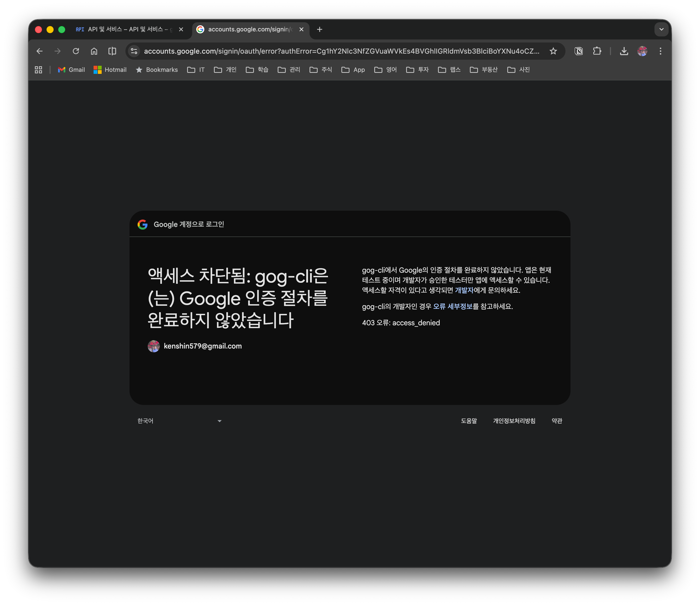The height and width of the screenshot is (605, 700).
Task: Reload the current page
Action: [x=76, y=51]
